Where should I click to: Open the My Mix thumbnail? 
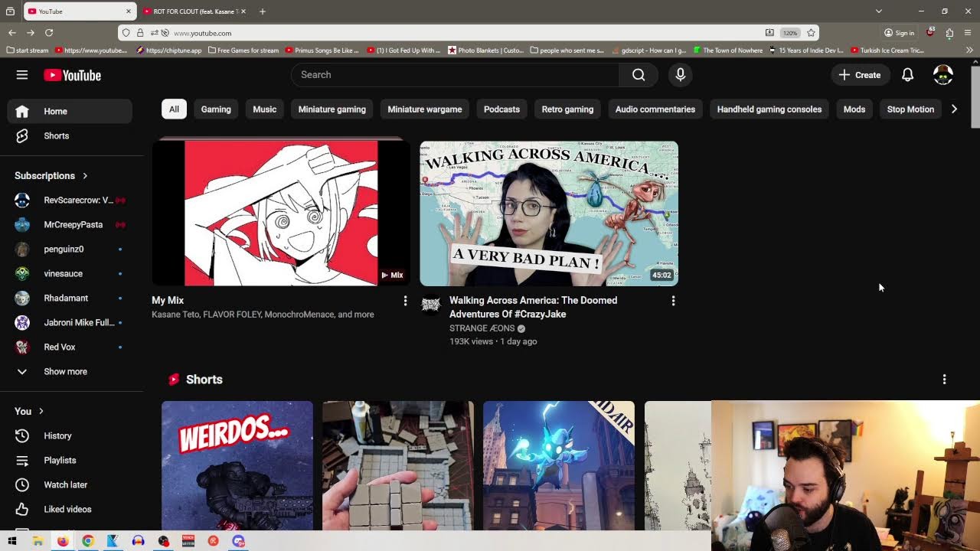(281, 213)
